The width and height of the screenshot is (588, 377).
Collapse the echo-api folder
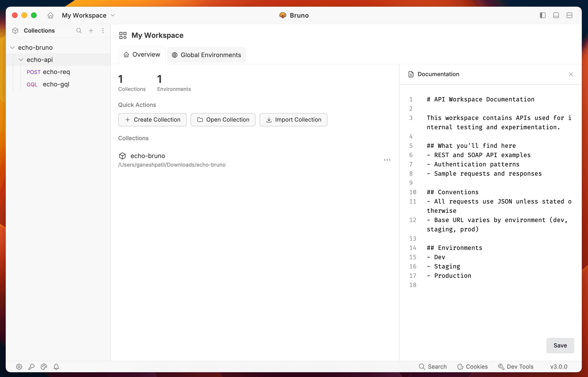tap(21, 60)
